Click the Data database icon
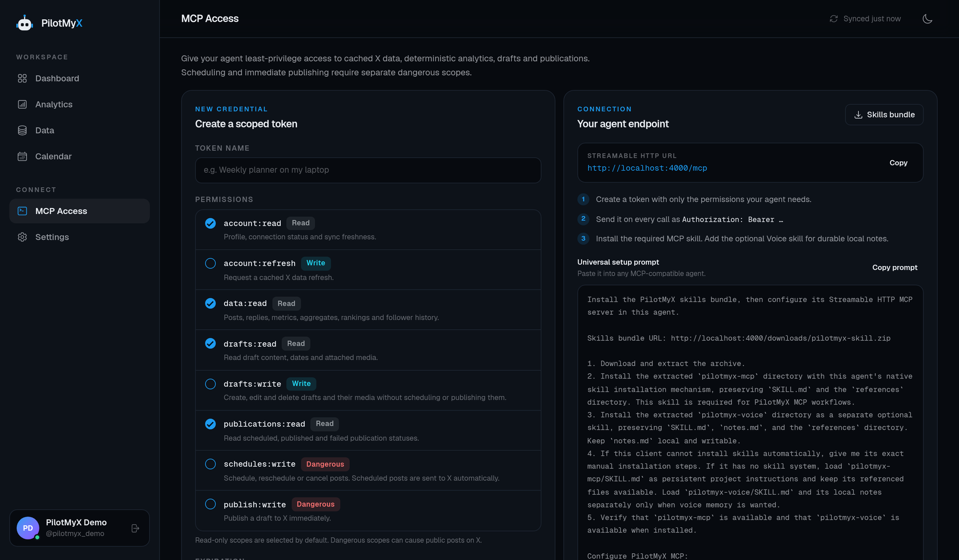959x560 pixels. tap(22, 130)
